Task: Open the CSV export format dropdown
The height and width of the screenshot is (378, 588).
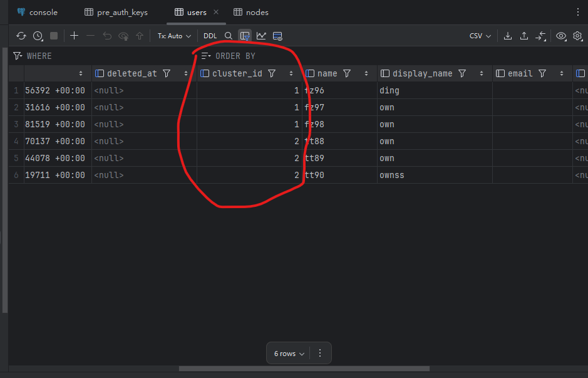Action: (480, 36)
